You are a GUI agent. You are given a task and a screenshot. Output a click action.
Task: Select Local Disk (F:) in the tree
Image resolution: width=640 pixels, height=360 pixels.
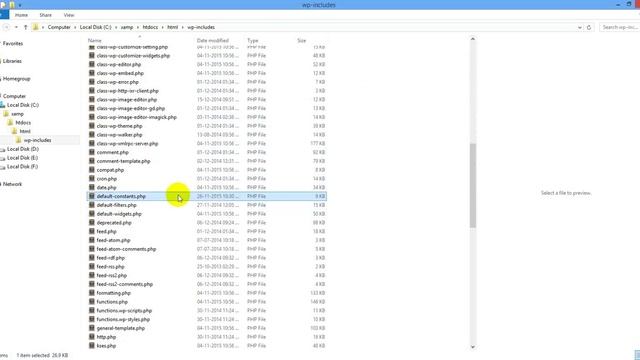pos(22,167)
